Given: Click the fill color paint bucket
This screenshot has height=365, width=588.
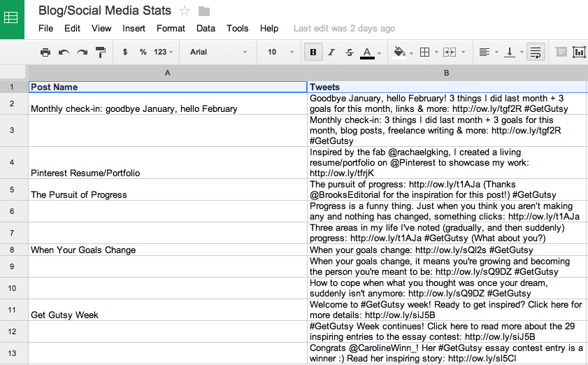Looking at the screenshot, I should click(399, 52).
